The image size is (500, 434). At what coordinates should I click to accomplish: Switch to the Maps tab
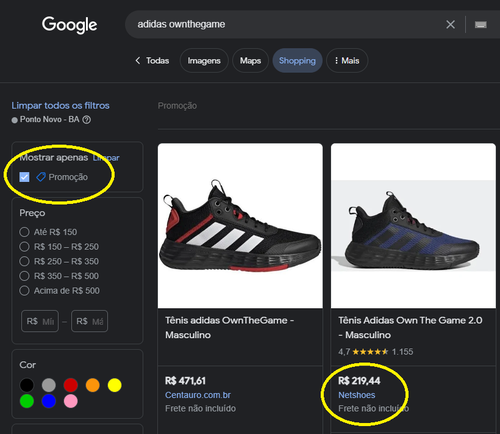pyautogui.click(x=250, y=61)
